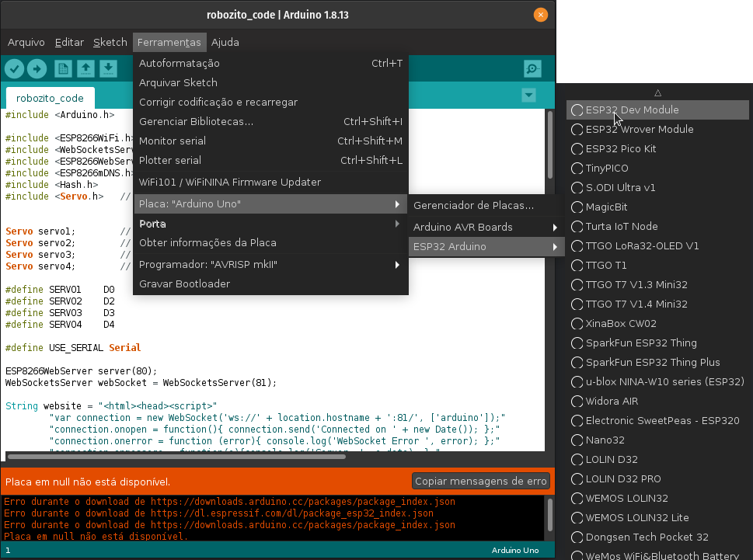Select the TTGO T1 board
The height and width of the screenshot is (560, 753).
[657, 266]
